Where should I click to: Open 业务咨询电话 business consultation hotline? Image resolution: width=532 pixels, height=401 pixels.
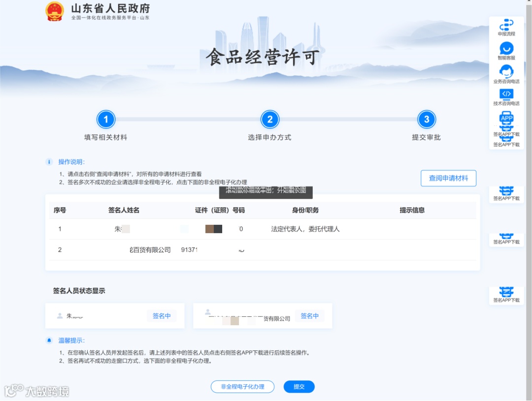click(506, 72)
